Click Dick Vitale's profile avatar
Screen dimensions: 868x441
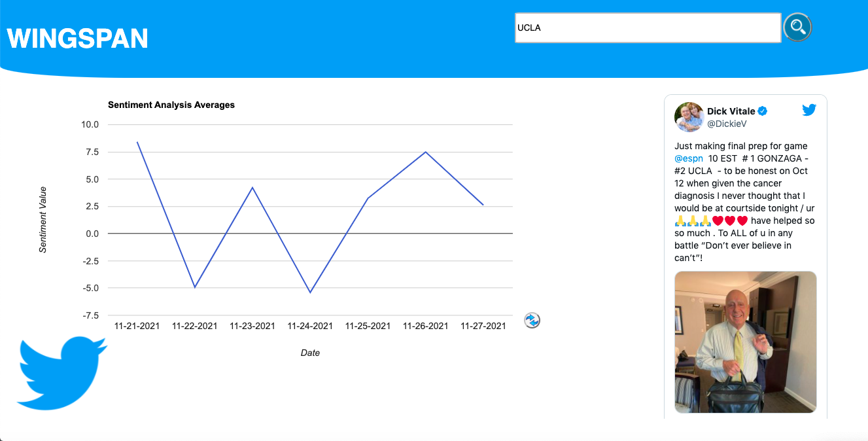pos(689,117)
